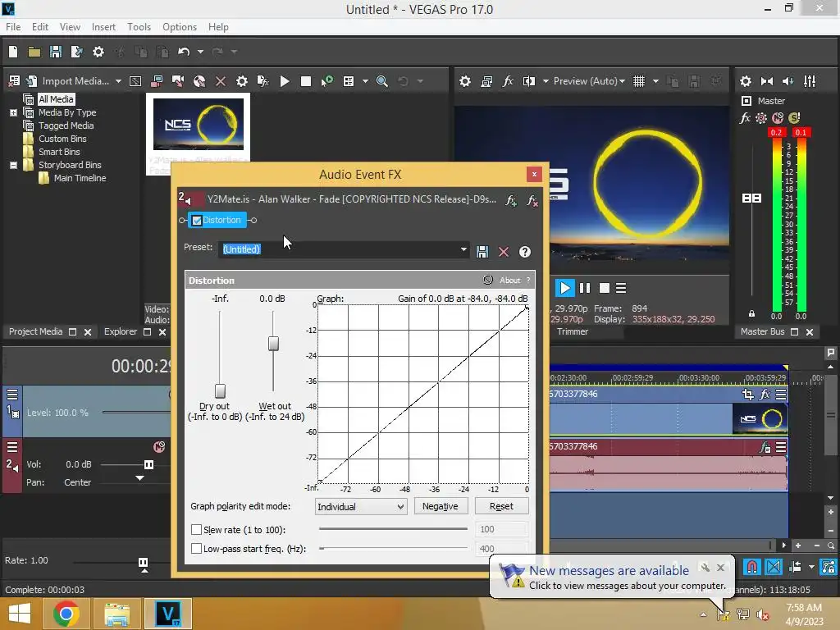Toggle overlays grid icon in preview

click(x=638, y=81)
